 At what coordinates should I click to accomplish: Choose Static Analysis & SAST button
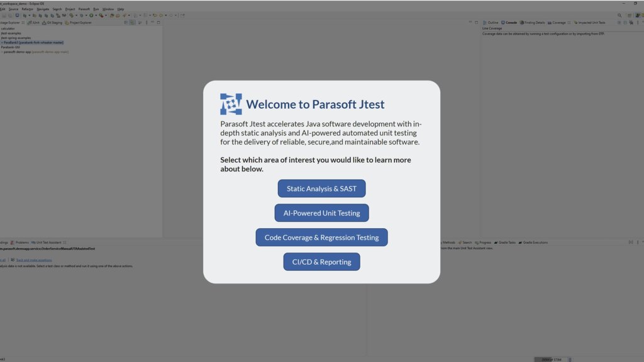(321, 189)
